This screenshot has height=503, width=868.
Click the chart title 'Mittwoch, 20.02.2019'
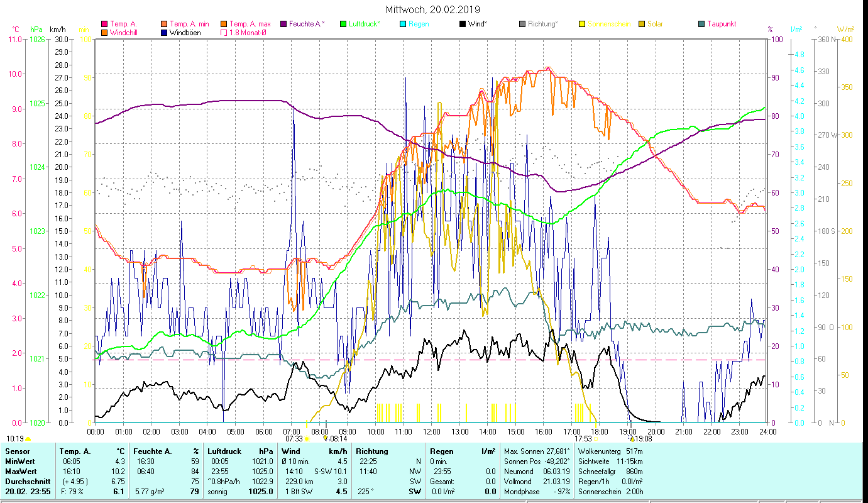(x=433, y=9)
